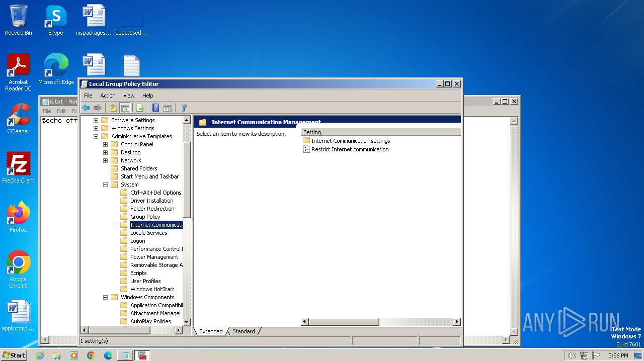This screenshot has width=644, height=362.
Task: Select Start Menu and Taskbar in tree
Action: (x=149, y=176)
